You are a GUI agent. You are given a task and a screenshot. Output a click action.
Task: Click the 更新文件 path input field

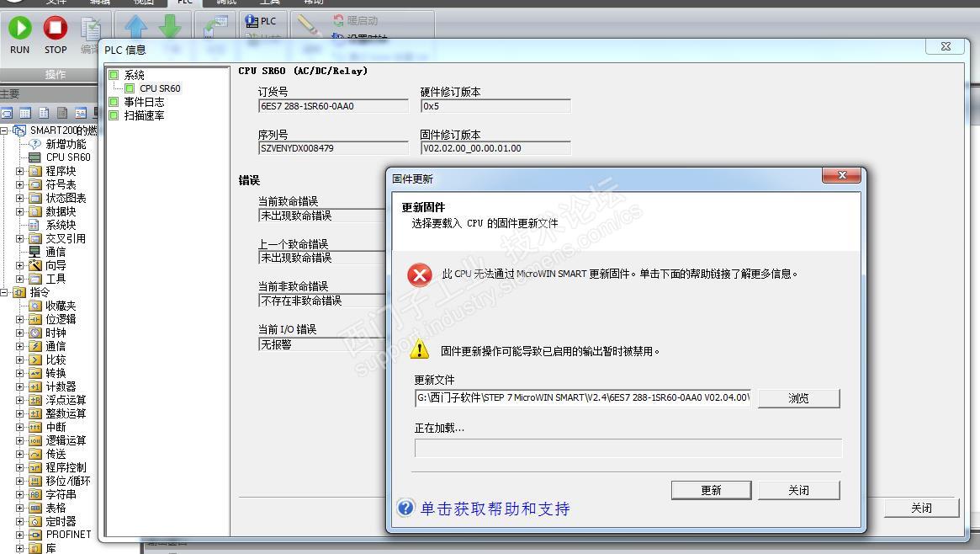click(x=582, y=397)
